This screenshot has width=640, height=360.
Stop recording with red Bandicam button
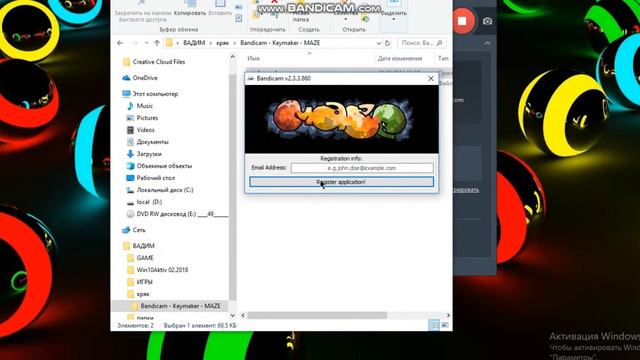pyautogui.click(x=462, y=21)
